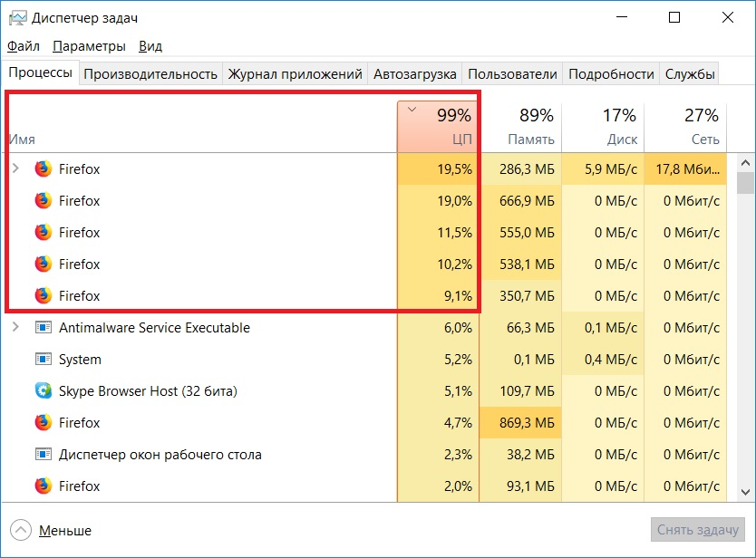Click the Firefox icon with 2,0% CPU
The width and height of the screenshot is (756, 558).
tap(43, 486)
